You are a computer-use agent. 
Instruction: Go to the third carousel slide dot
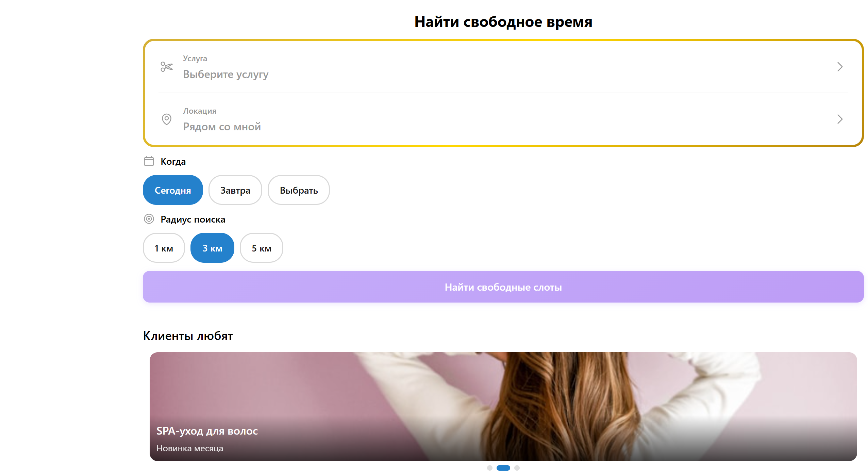pyautogui.click(x=517, y=468)
